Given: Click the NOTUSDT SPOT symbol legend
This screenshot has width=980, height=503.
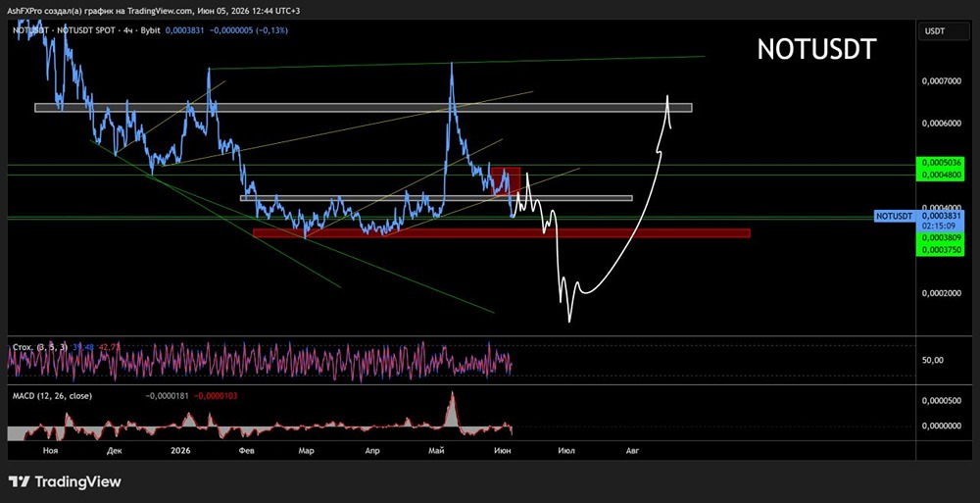Looking at the screenshot, I should pos(87,30).
